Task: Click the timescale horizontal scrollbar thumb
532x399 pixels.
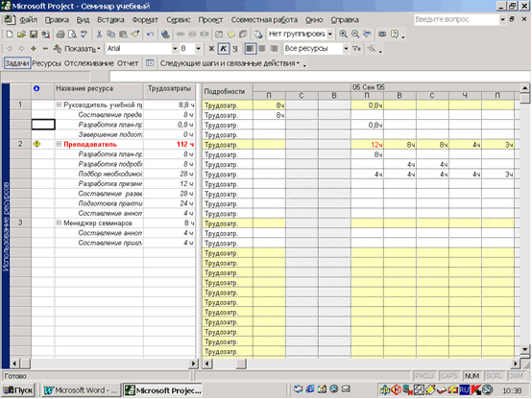Action: [x=241, y=364]
